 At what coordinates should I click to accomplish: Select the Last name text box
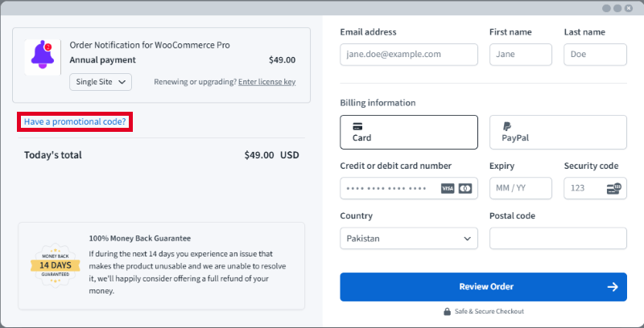point(595,55)
